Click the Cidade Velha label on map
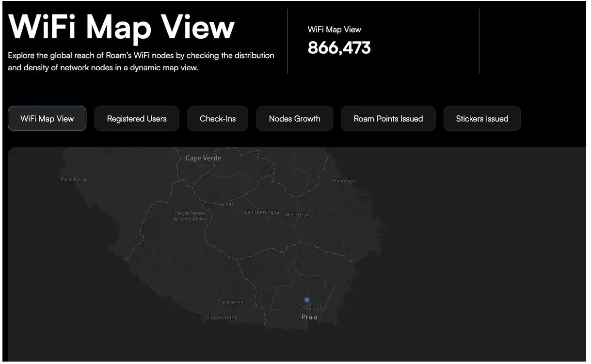 [x=222, y=317]
